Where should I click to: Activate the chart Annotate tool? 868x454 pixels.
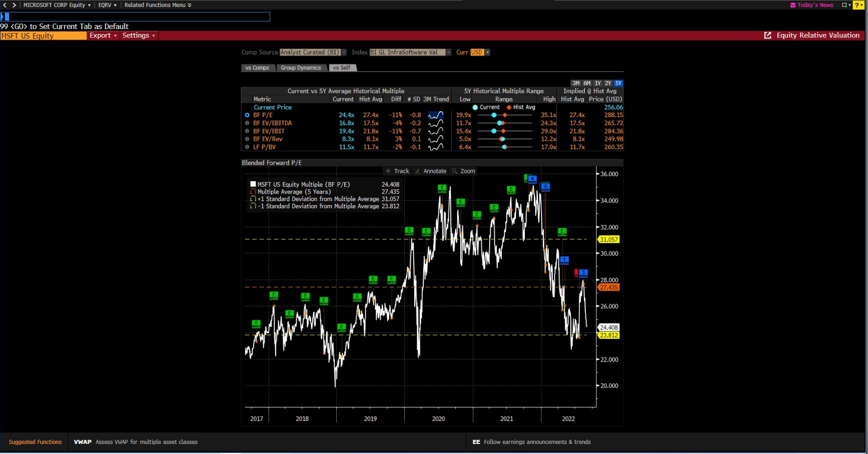click(430, 171)
